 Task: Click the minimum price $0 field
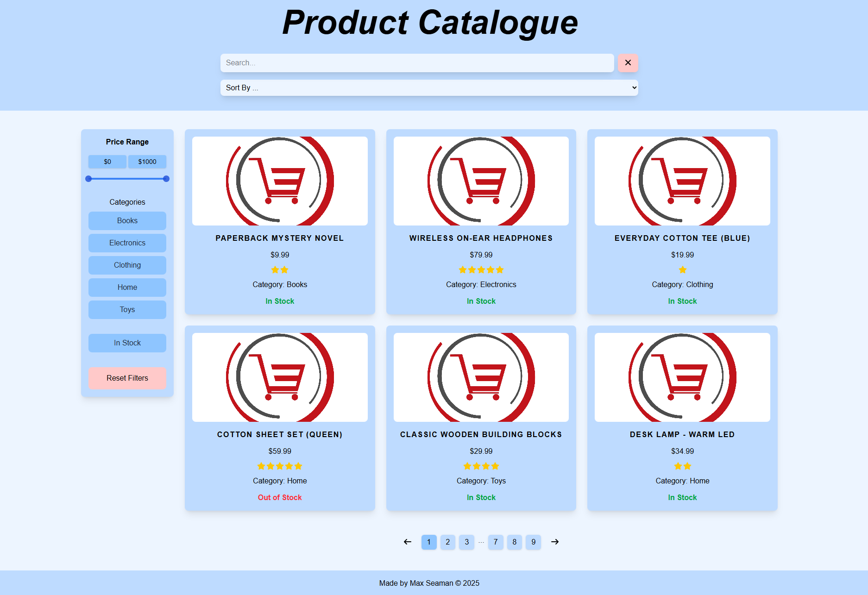click(x=107, y=162)
